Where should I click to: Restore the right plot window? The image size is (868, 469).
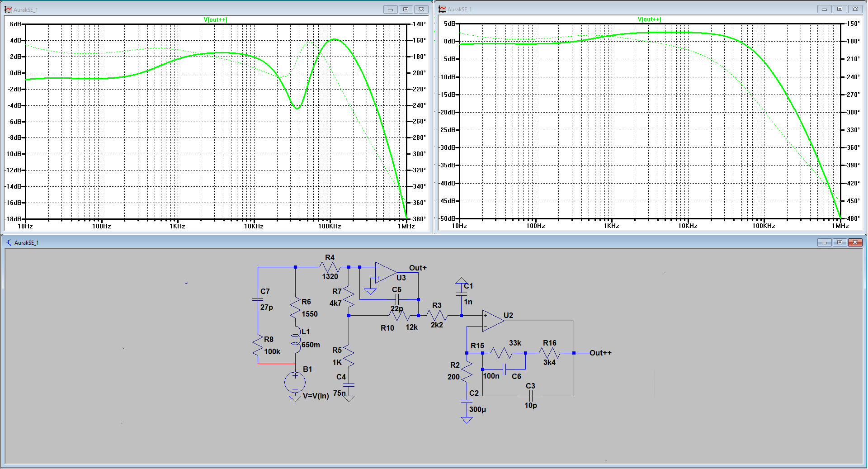click(x=840, y=9)
